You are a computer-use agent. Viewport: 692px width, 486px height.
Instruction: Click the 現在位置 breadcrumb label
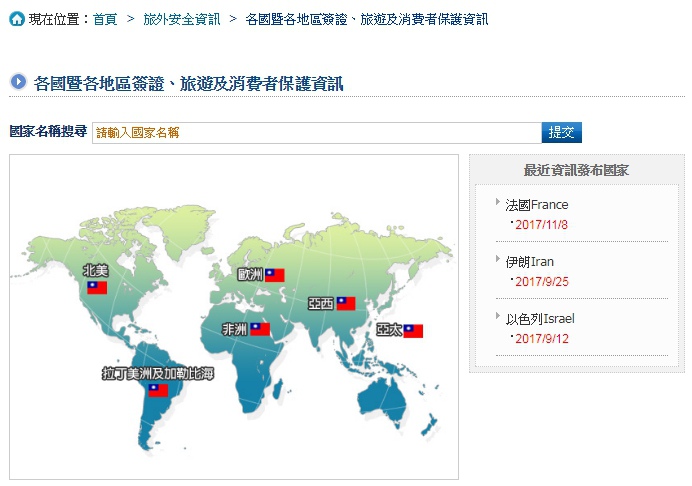[54, 19]
